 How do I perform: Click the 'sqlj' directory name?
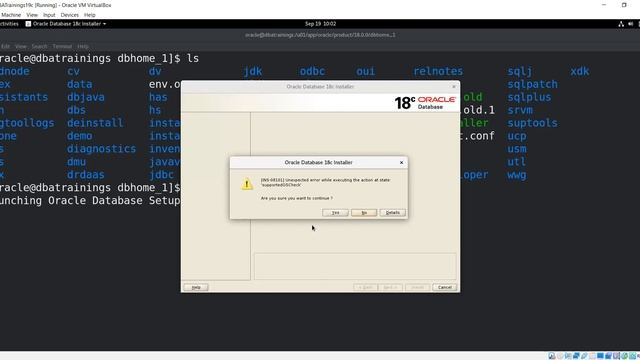520,71
